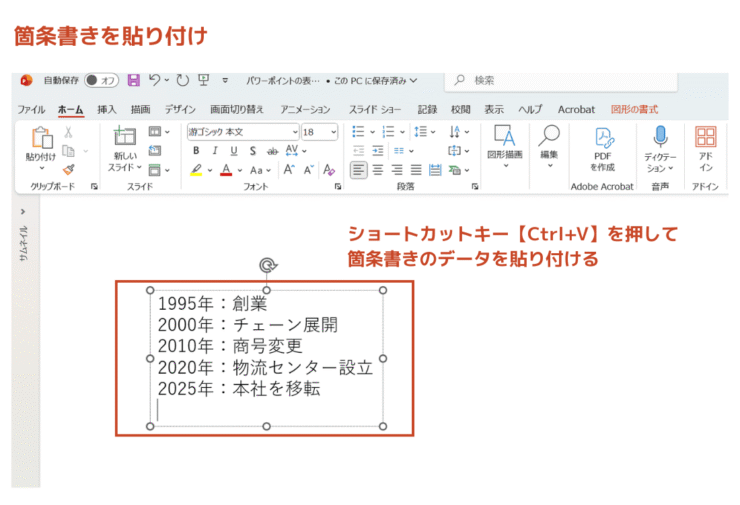The height and width of the screenshot is (505, 740).
Task: Apply red font color
Action: (226, 170)
